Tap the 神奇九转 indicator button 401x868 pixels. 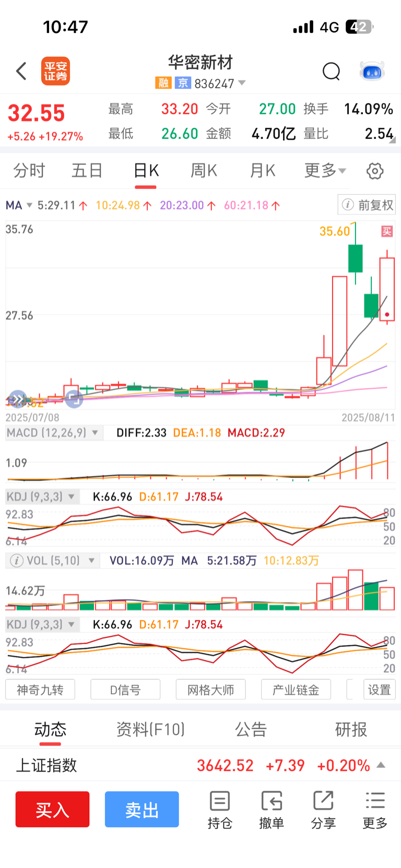pyautogui.click(x=40, y=689)
